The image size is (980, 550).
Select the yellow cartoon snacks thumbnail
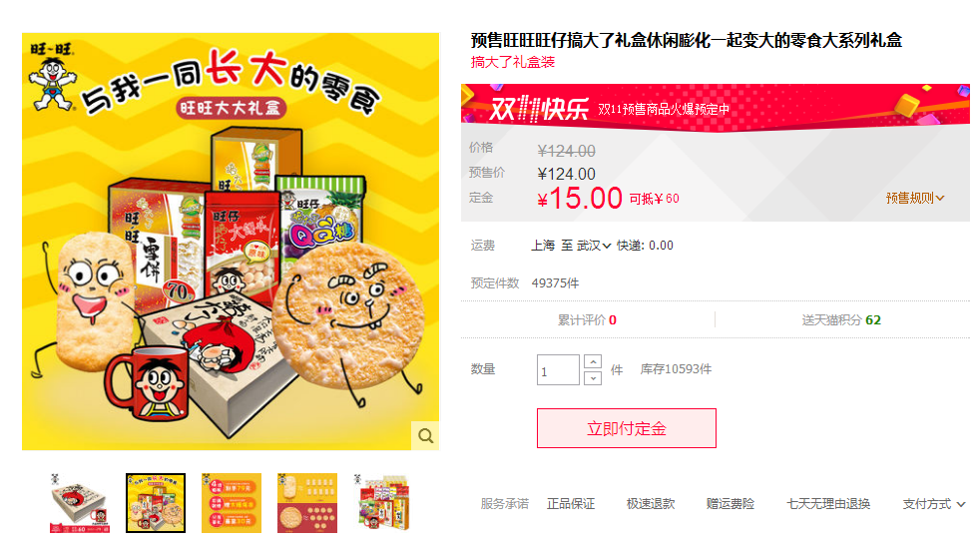[x=156, y=503]
